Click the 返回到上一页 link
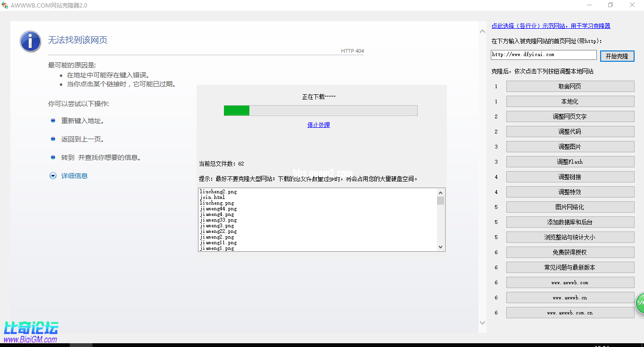Viewport: 644px width, 347px height. click(83, 139)
